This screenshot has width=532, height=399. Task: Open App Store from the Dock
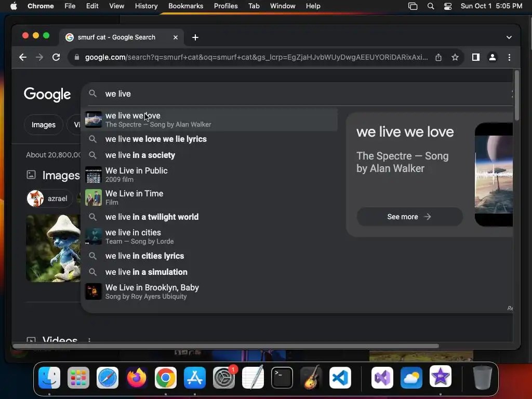(x=195, y=377)
